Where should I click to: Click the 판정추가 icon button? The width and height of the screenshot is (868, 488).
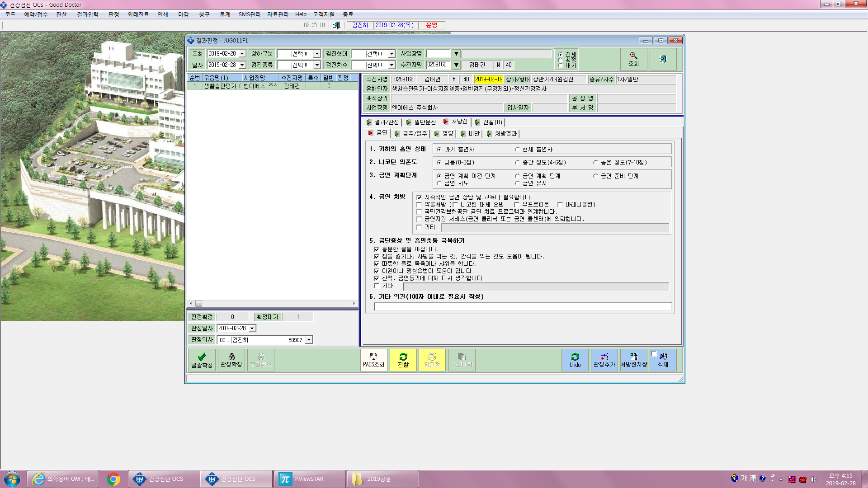[x=604, y=360]
